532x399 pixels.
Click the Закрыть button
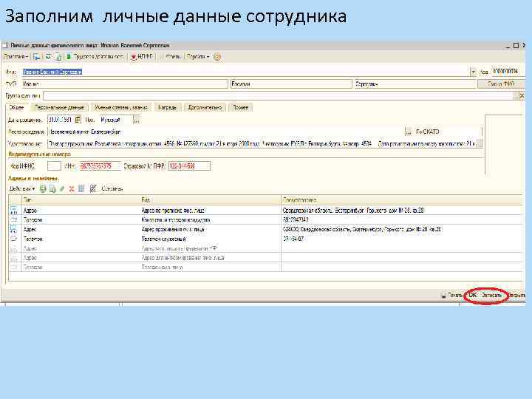(516, 295)
